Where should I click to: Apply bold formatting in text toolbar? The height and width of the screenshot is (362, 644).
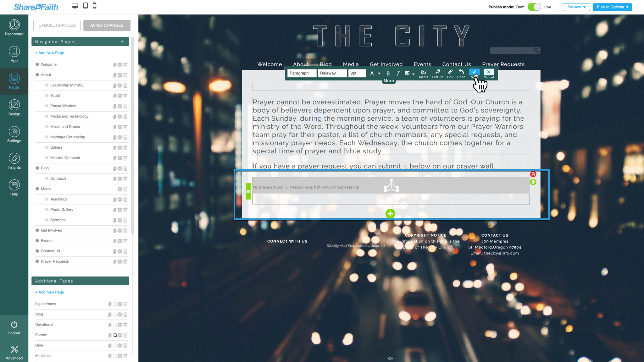(388, 73)
